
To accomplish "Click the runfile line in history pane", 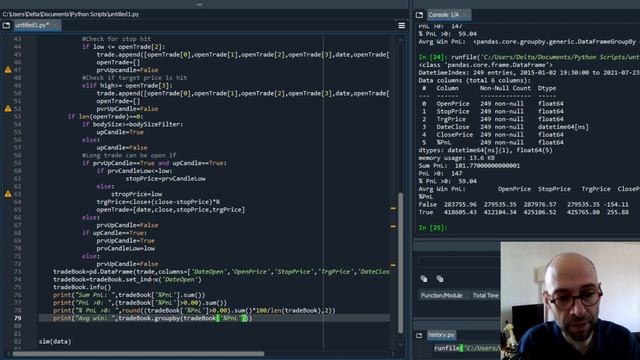I will [467, 348].
